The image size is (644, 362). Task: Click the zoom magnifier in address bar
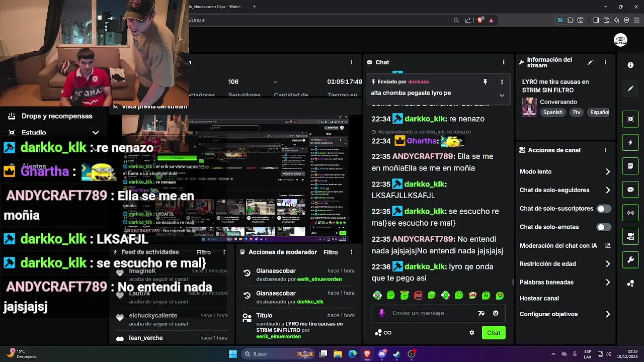point(456,20)
